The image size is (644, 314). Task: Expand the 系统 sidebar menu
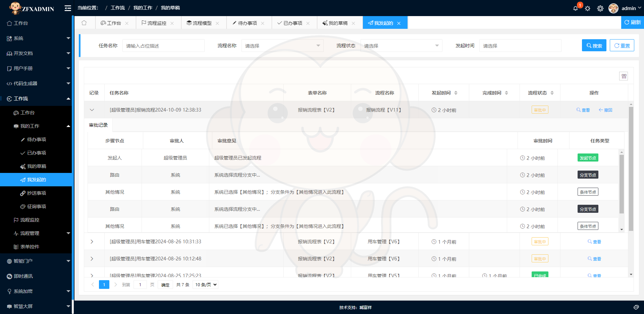coord(36,38)
